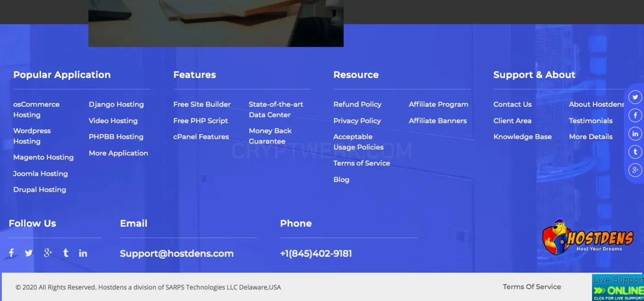Click circular Google Plus icon in side bar

635,170
